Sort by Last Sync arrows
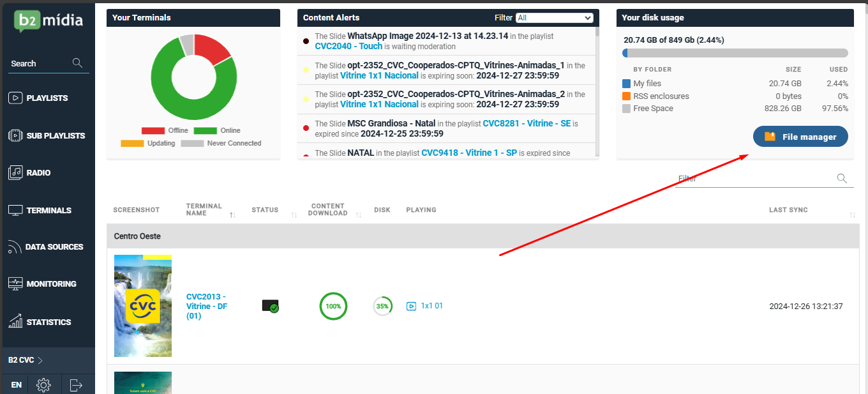The height and width of the screenshot is (394, 868). tap(853, 215)
